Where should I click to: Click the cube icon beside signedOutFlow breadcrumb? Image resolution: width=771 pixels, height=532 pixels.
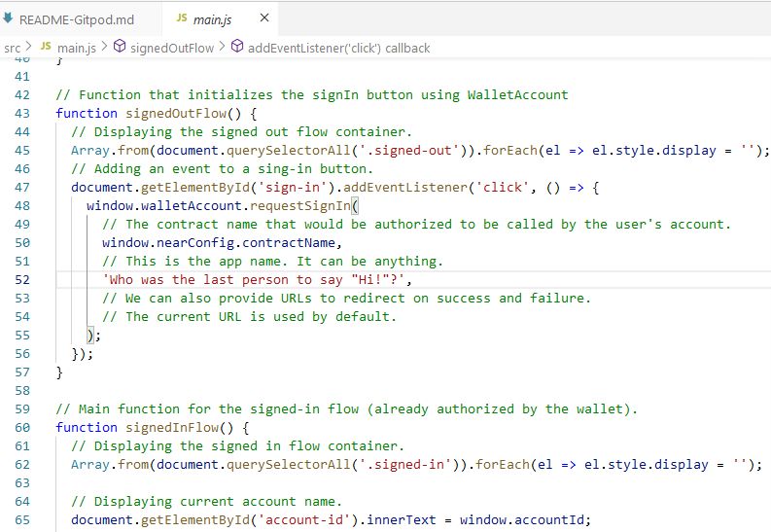(x=120, y=48)
